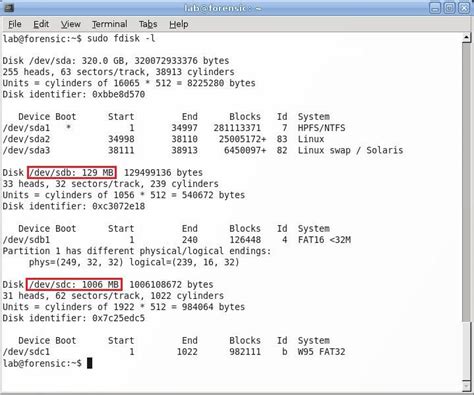Click the 'phys=(249, 32, 32)' line
Screen dimensions: 474x395
[134, 262]
